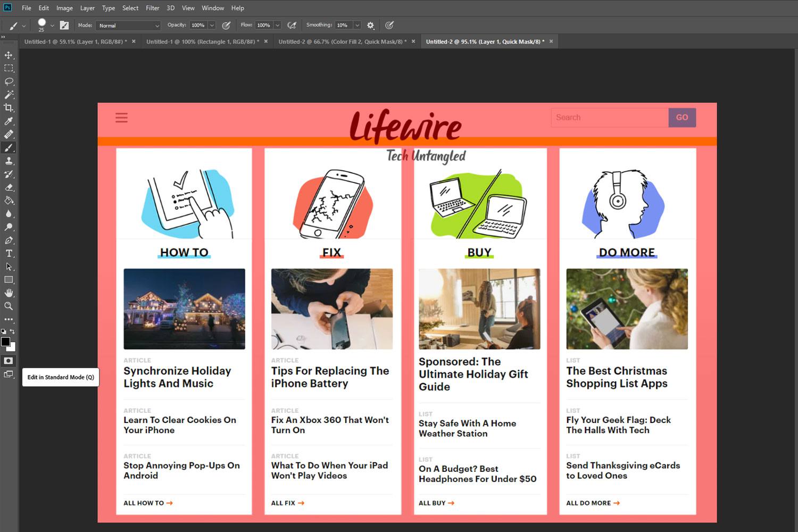798x532 pixels.
Task: Expand the collapsed toolbar double-arrow
Action: (3, 37)
